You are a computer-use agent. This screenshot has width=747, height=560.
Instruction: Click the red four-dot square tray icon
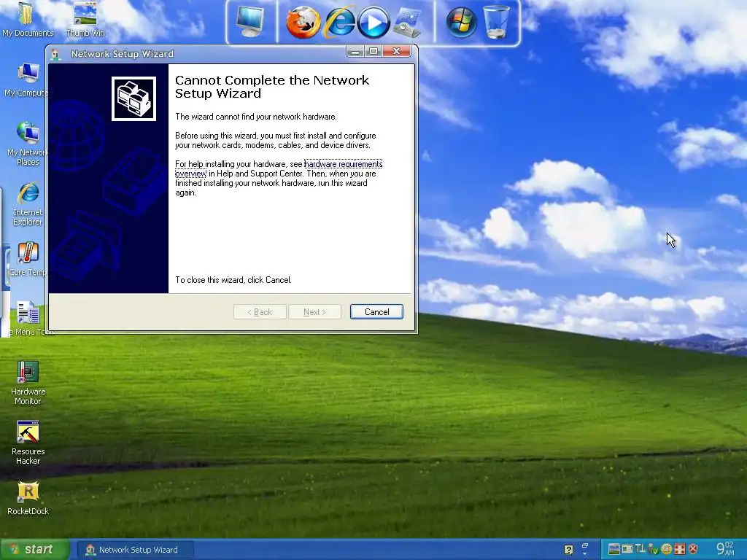[680, 549]
